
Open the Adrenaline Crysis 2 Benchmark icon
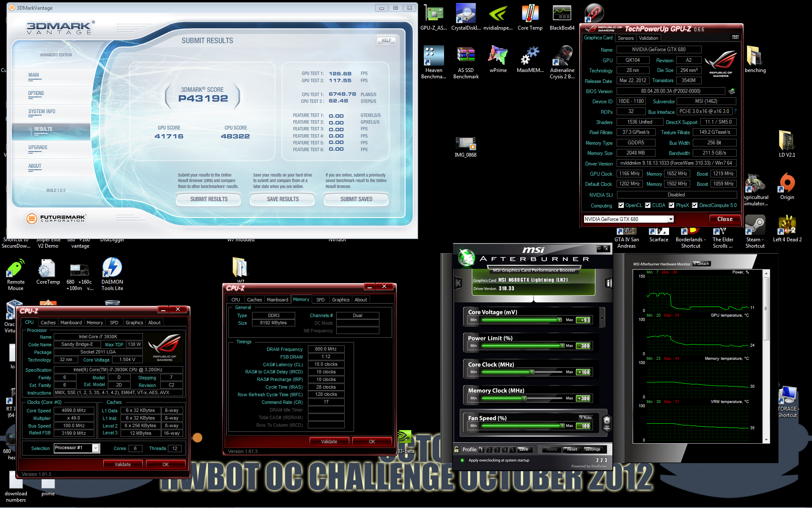562,62
